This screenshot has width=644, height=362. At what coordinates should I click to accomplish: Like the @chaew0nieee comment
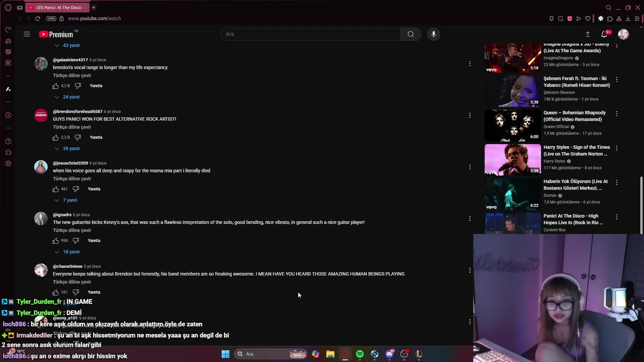click(x=55, y=292)
